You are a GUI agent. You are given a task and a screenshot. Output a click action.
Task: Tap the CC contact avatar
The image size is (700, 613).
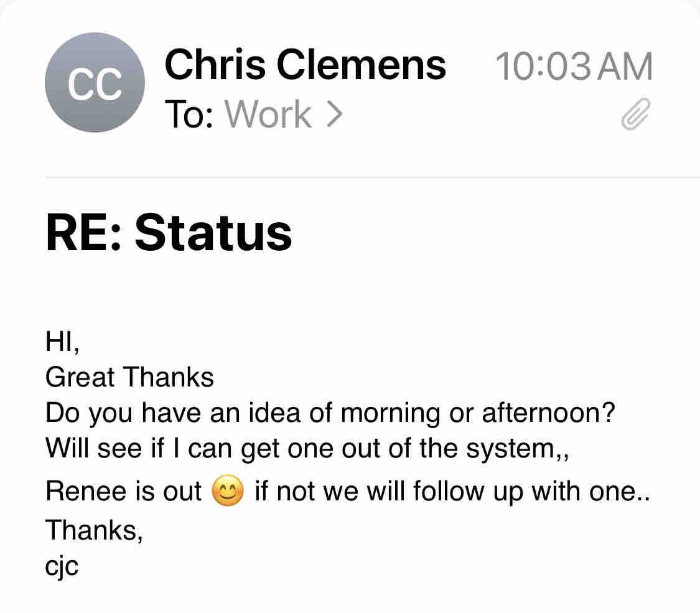(95, 83)
